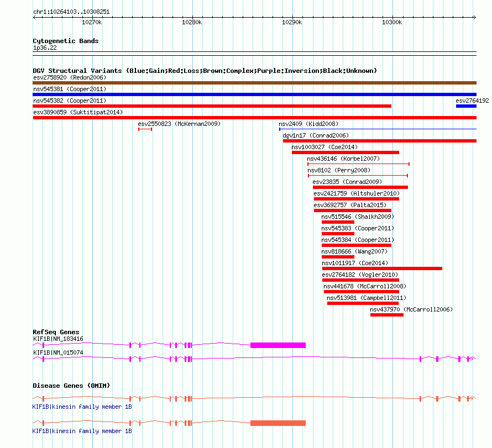The image size is (492, 448).
Task: Click the nsv1003027 (Coe2014) variant bar
Action: pyautogui.click(x=346, y=152)
